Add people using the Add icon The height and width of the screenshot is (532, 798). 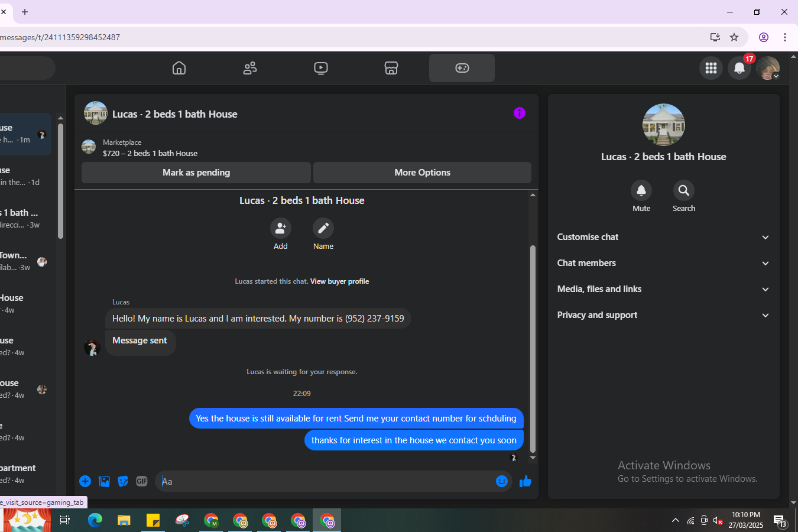click(281, 228)
